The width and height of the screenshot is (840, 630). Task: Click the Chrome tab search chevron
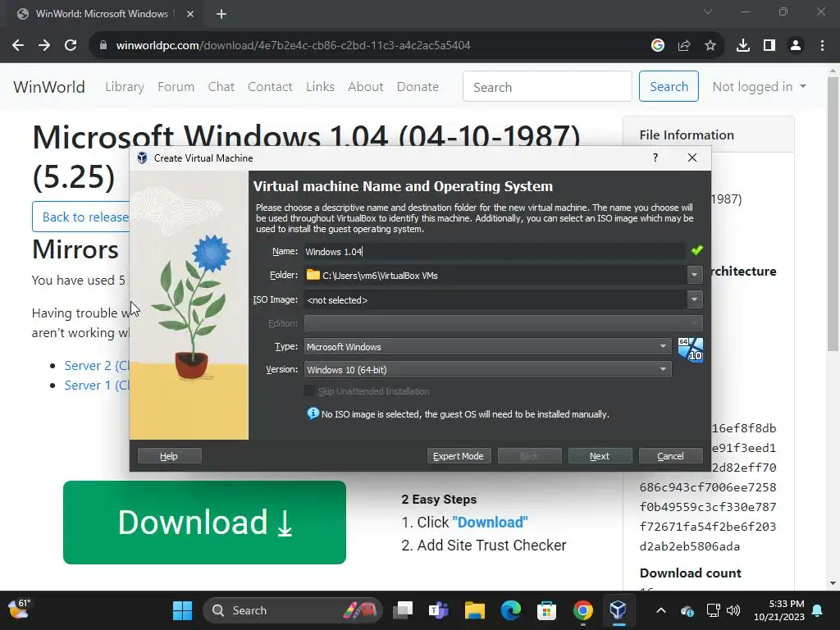pos(708,11)
